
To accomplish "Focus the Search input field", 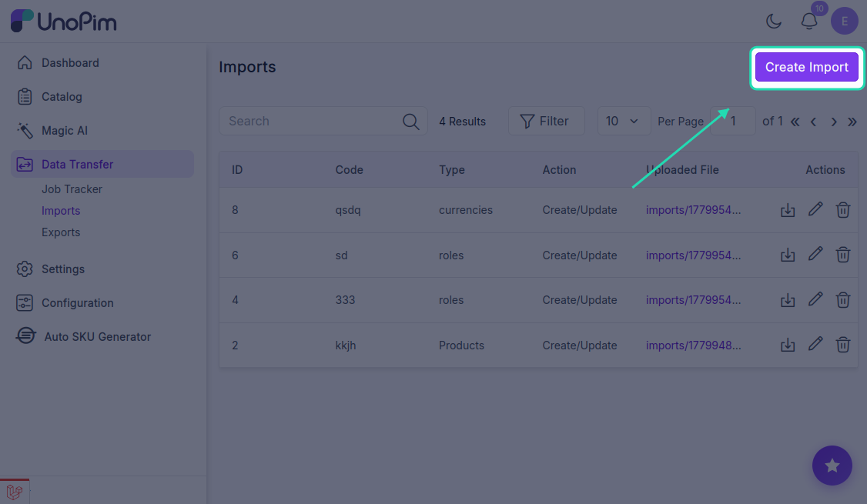I will (323, 121).
